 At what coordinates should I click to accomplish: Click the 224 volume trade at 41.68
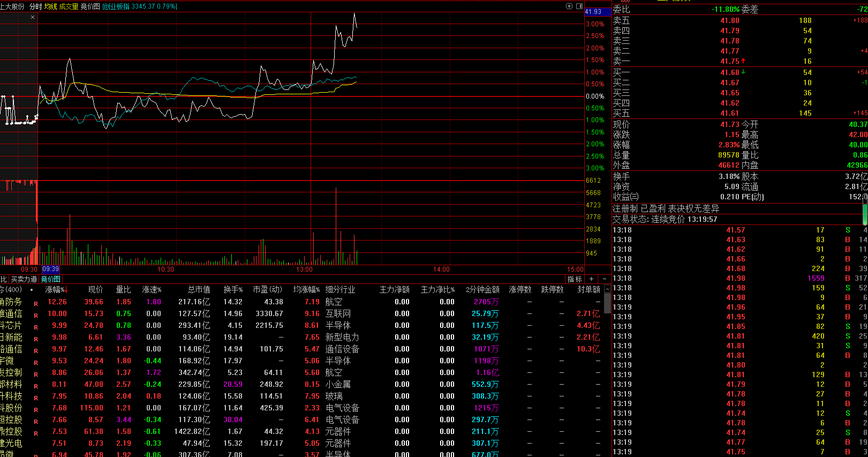(x=818, y=268)
